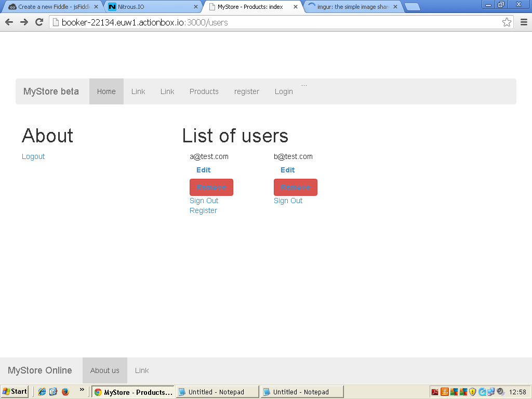Image resolution: width=532 pixels, height=399 pixels.
Task: Remove the b@test.com user
Action: pos(296,187)
